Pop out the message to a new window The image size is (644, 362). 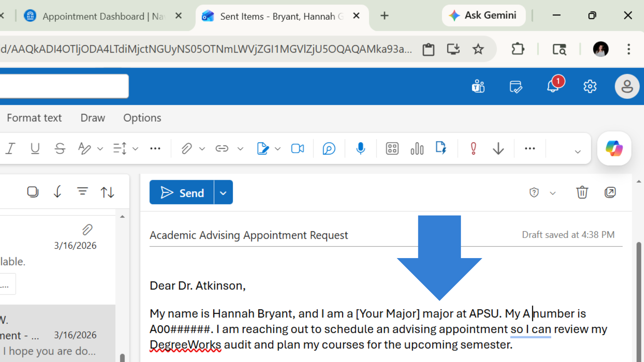[610, 192]
